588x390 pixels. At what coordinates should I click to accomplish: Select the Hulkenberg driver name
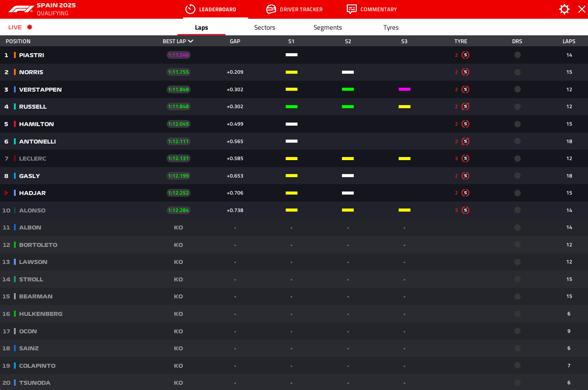pos(41,314)
